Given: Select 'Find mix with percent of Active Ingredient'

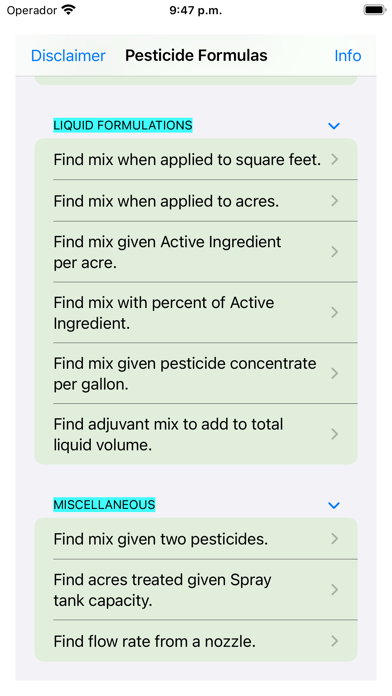Looking at the screenshot, I should [x=196, y=312].
